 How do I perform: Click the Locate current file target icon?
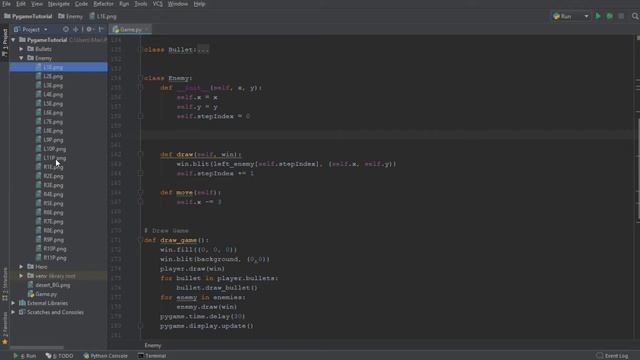(66, 29)
